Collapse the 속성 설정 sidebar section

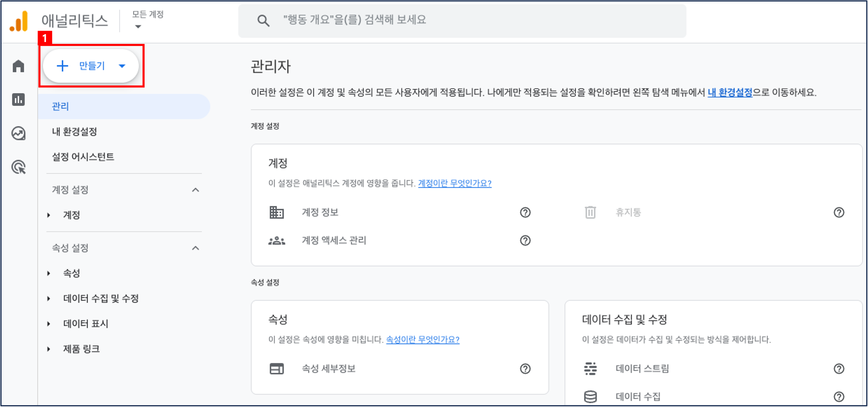(x=195, y=248)
